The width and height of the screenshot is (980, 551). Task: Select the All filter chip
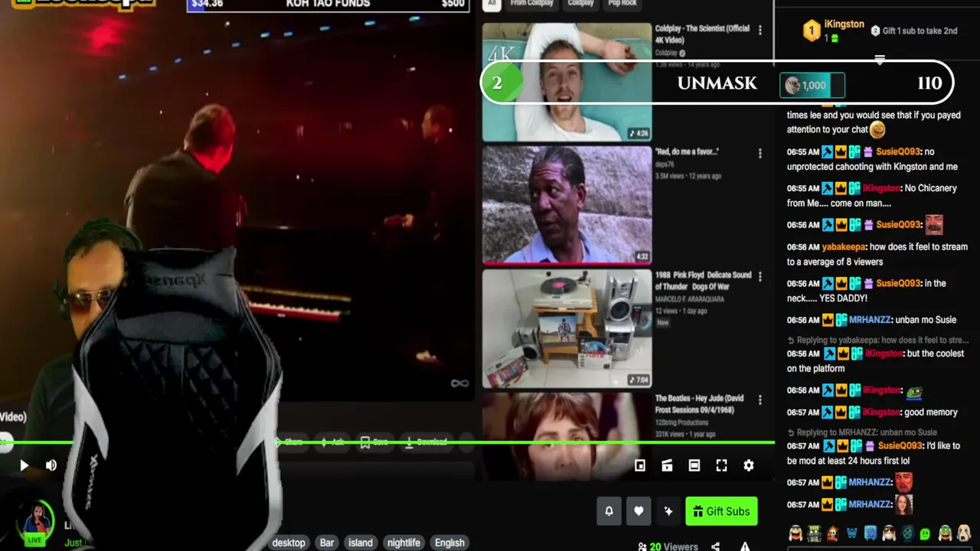[x=492, y=3]
